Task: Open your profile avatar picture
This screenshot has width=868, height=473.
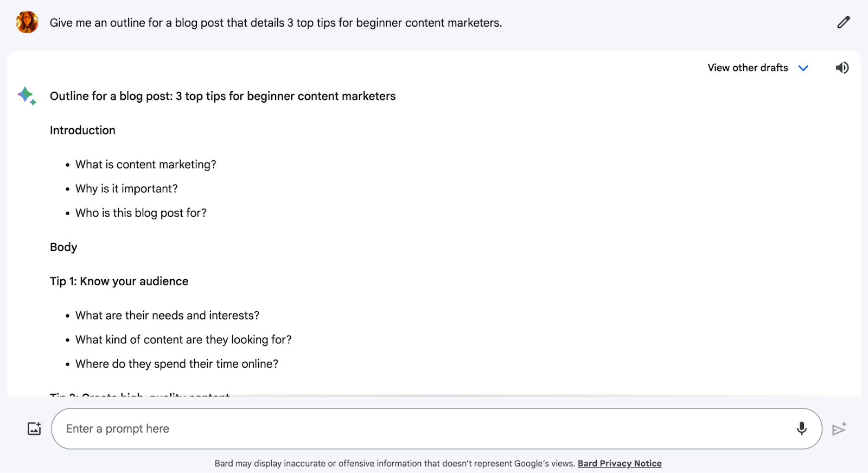Action: click(27, 22)
